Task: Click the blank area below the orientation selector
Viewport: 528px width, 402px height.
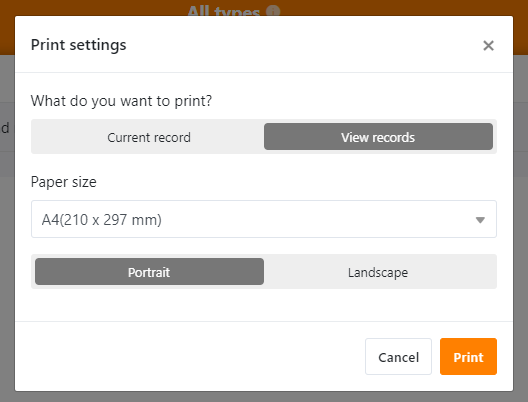Action: tap(264, 305)
